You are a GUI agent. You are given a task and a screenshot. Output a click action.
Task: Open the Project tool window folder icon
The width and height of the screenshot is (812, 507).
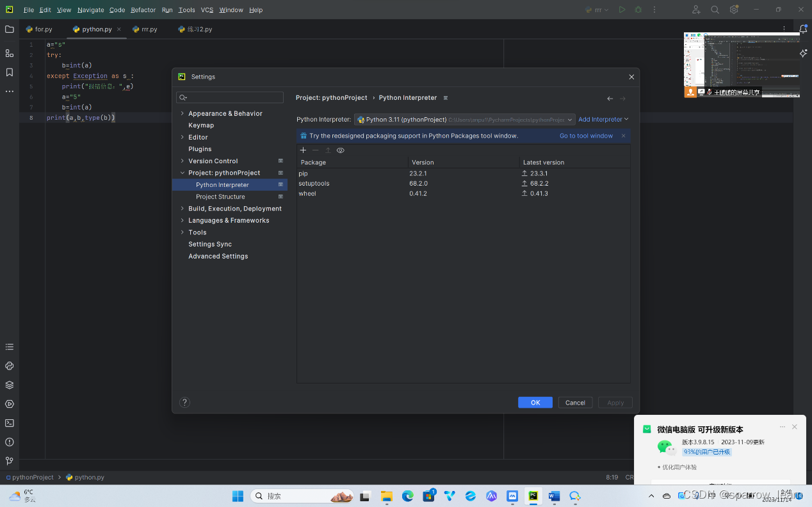coord(9,29)
